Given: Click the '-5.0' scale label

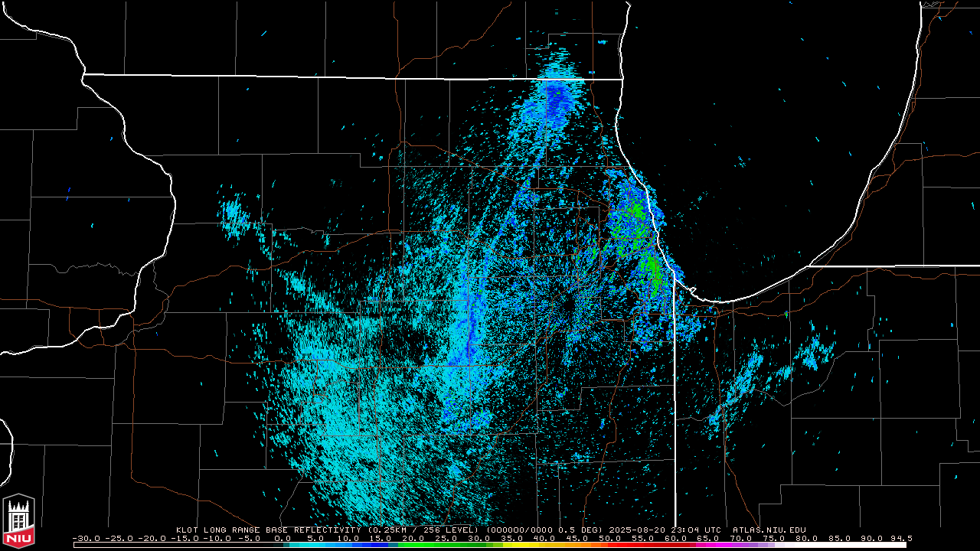Looking at the screenshot, I should tap(249, 538).
